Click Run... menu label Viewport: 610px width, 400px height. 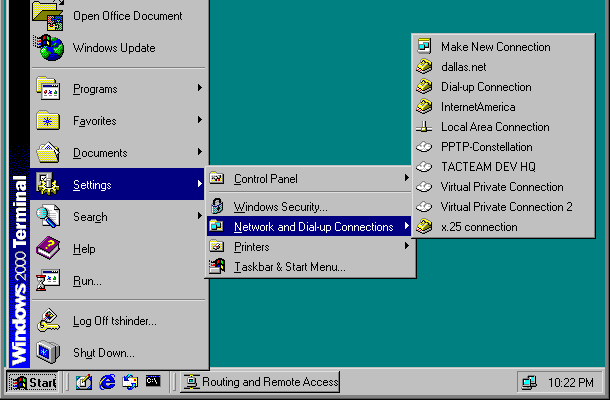click(87, 281)
